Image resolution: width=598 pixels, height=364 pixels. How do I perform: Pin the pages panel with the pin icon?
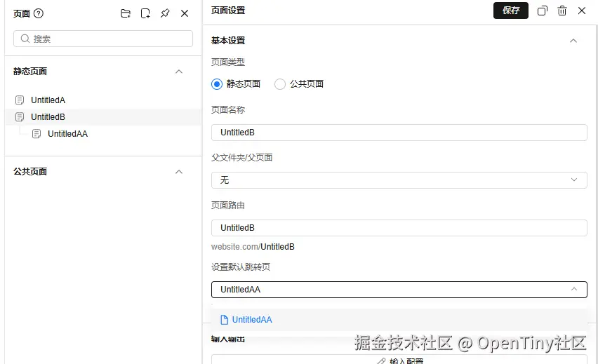(165, 14)
